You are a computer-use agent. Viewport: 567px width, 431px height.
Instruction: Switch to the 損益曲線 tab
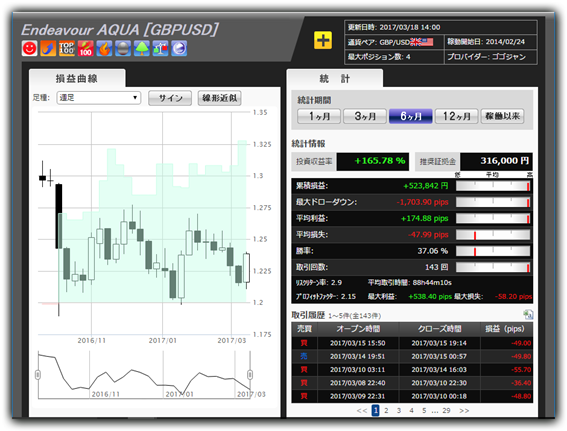click(77, 78)
